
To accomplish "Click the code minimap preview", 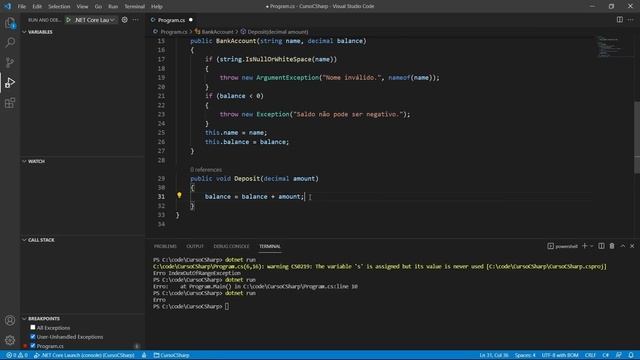I will point(610,46).
